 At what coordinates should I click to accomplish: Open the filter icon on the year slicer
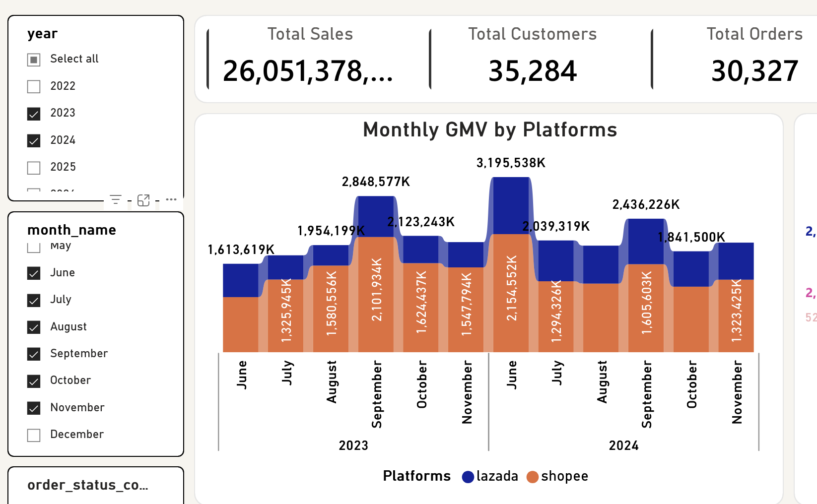click(116, 199)
